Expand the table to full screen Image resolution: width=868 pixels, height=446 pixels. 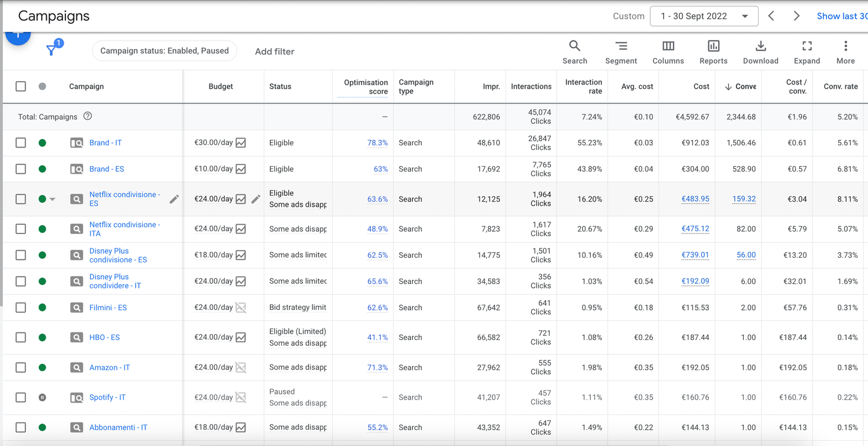[x=807, y=52]
